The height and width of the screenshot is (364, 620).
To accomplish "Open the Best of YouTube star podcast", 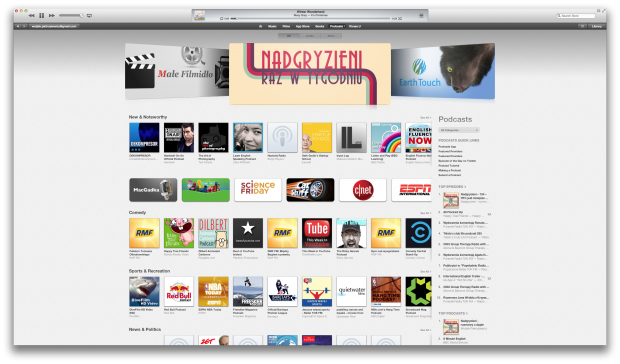I will [x=248, y=233].
